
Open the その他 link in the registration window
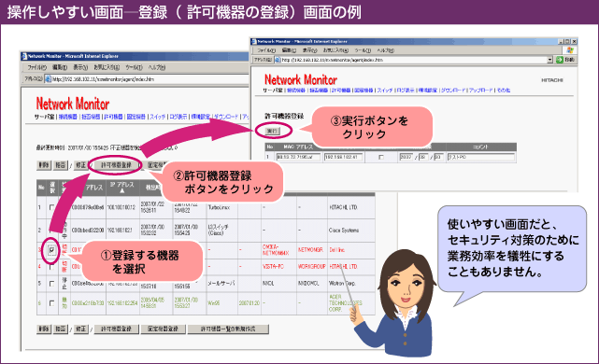[504, 91]
